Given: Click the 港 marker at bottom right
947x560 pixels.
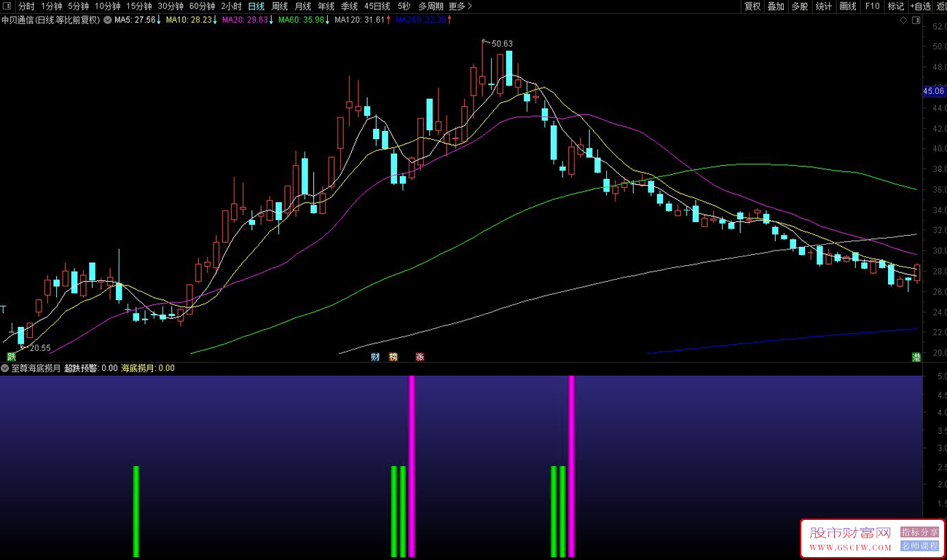Looking at the screenshot, I should point(916,357).
